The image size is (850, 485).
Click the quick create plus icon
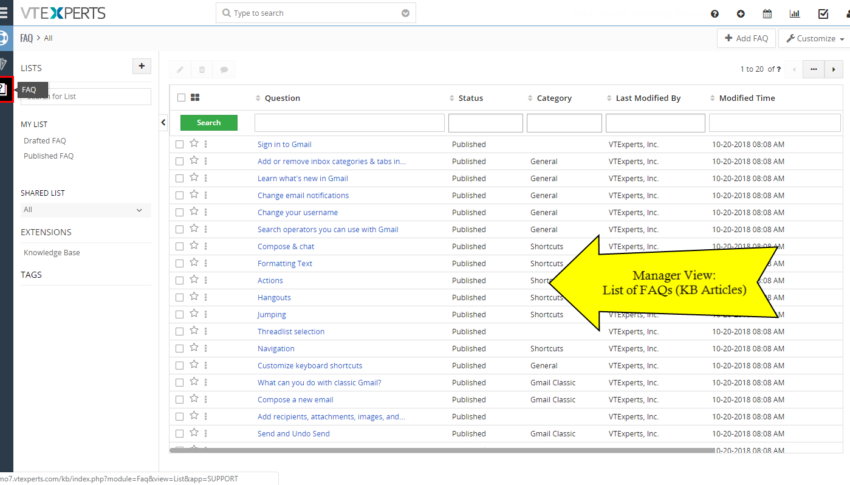coord(740,14)
